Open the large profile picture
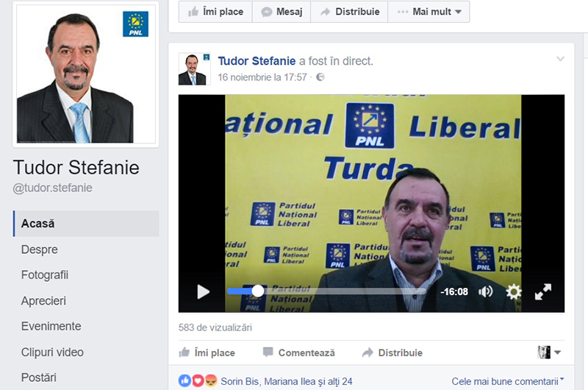The image size is (588, 390). click(x=86, y=74)
